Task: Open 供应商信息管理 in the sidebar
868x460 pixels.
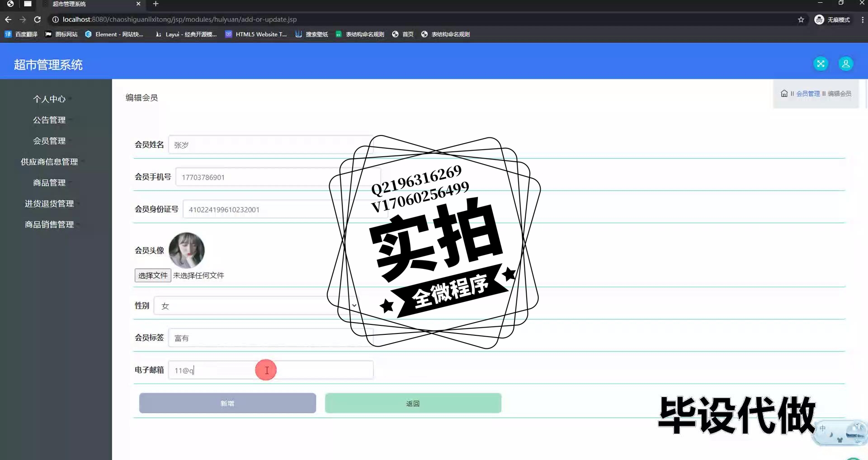Action: (x=49, y=162)
